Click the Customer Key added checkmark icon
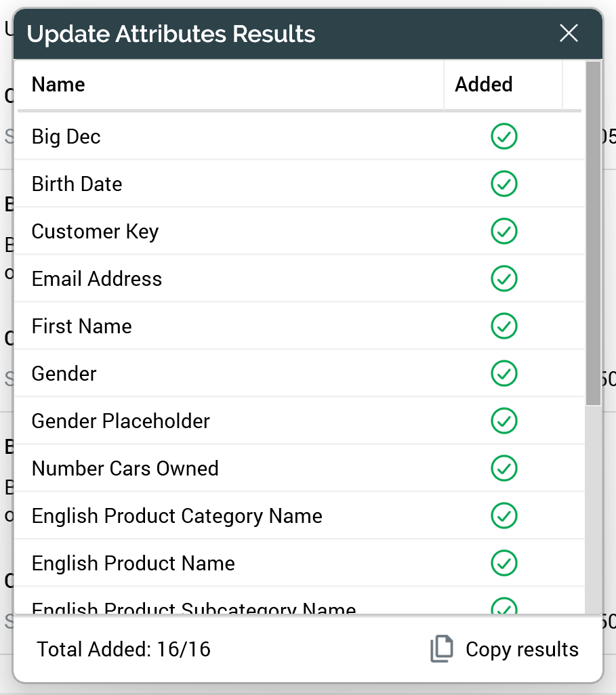The height and width of the screenshot is (695, 616). [504, 231]
